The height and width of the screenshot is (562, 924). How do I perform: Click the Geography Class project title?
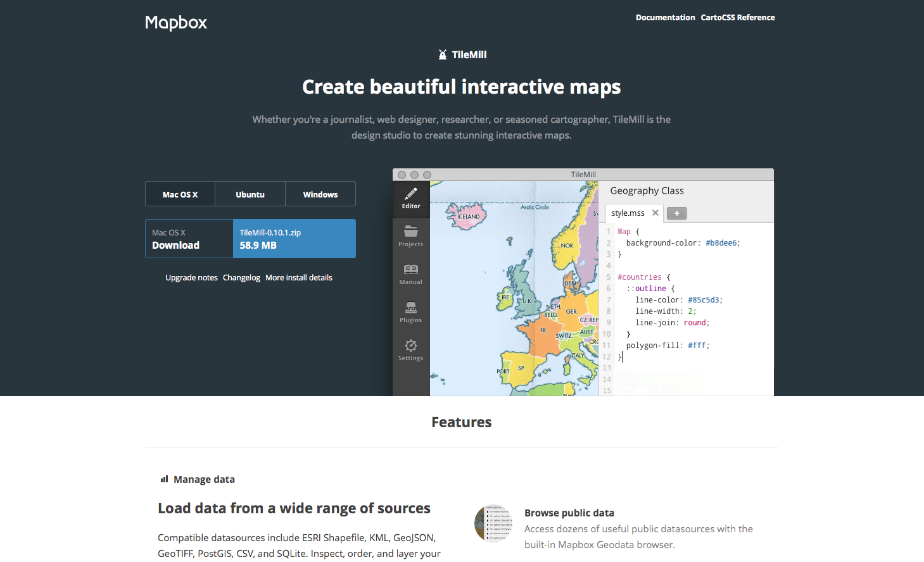(x=647, y=190)
